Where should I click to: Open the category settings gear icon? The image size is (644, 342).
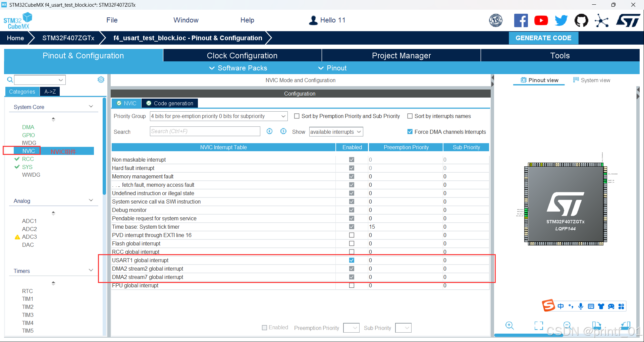tap(101, 79)
